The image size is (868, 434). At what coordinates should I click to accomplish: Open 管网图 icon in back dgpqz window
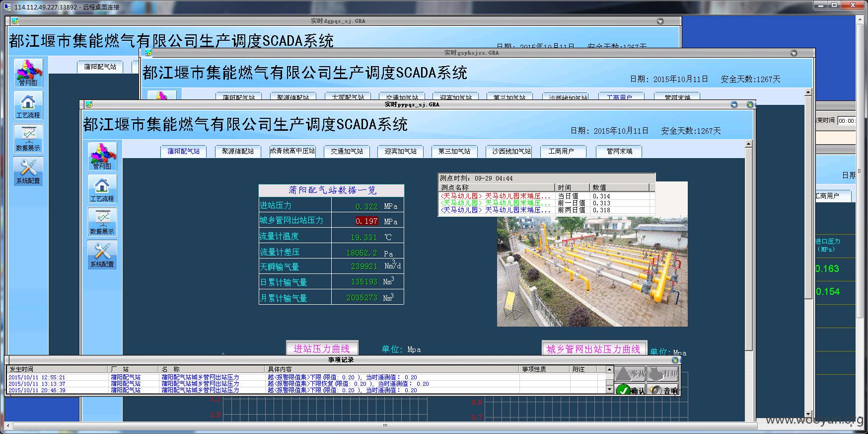pos(28,72)
